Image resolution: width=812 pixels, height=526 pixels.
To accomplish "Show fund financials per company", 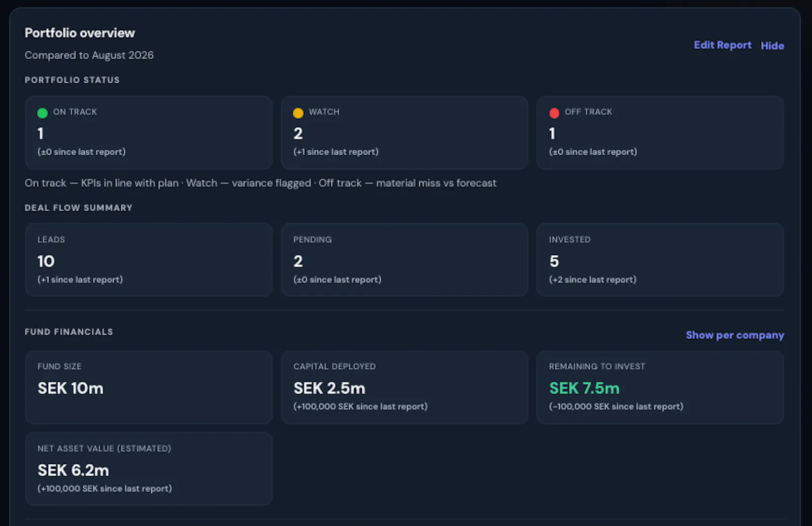I will pos(735,335).
